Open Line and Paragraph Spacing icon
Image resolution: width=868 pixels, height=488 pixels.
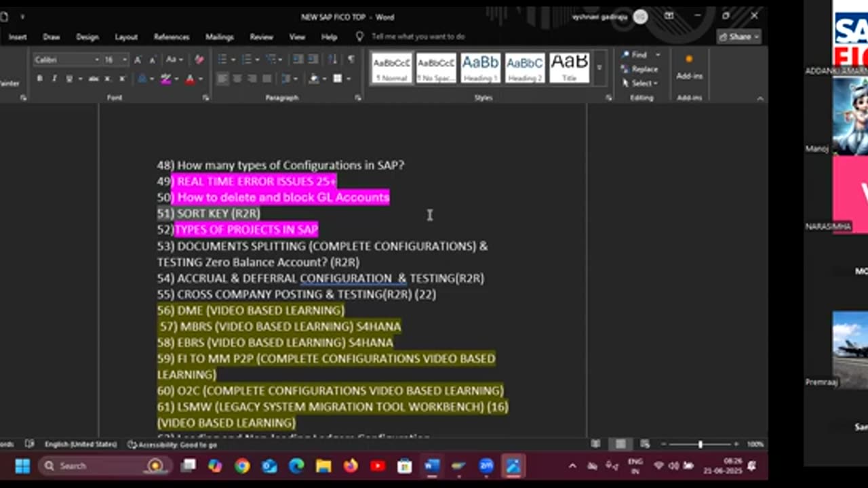285,79
